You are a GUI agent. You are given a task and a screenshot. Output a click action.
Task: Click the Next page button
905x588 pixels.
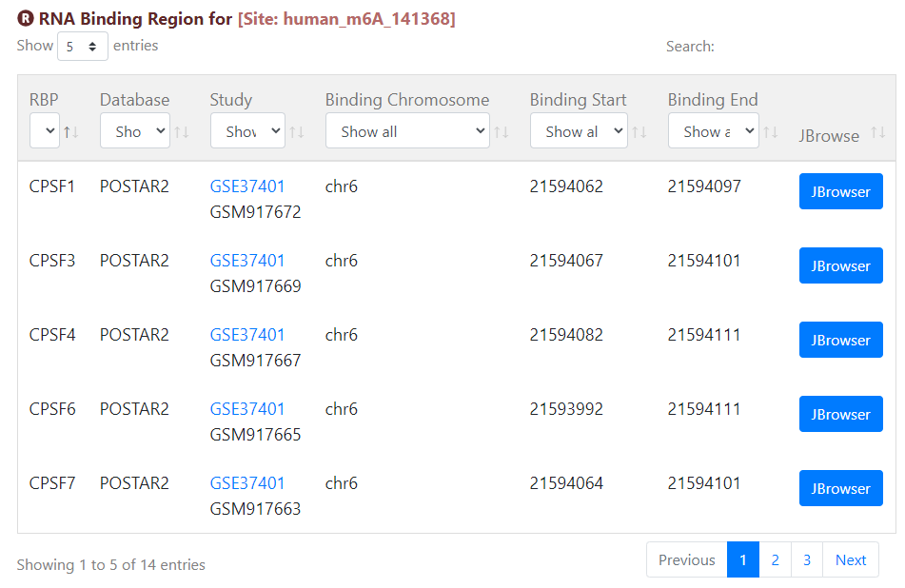coord(851,559)
